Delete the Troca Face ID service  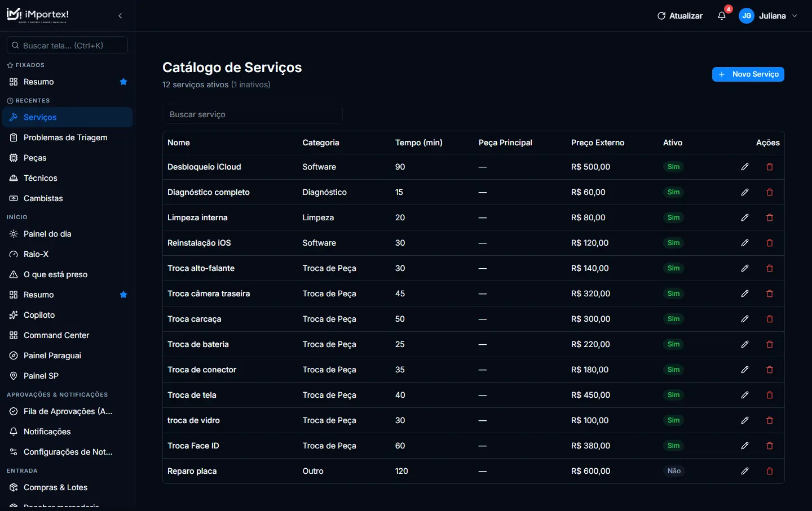click(770, 446)
